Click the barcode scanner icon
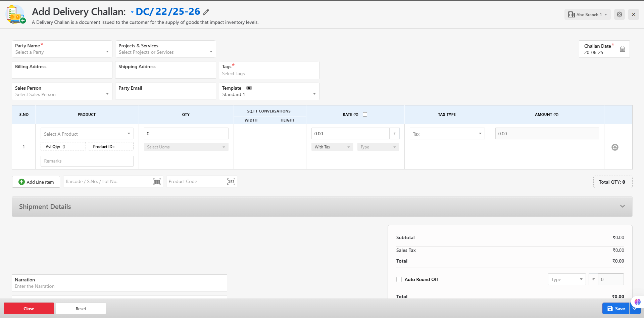This screenshot has height=318, width=644. (157, 182)
